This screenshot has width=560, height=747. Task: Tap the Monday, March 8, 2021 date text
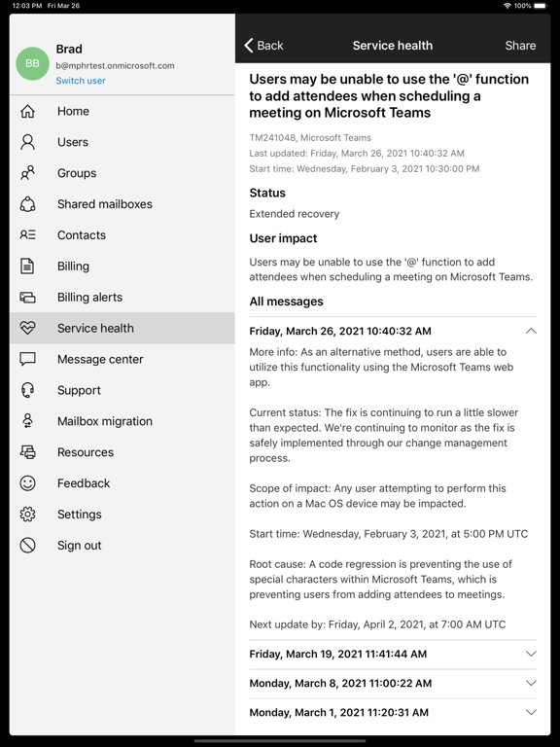[340, 683]
